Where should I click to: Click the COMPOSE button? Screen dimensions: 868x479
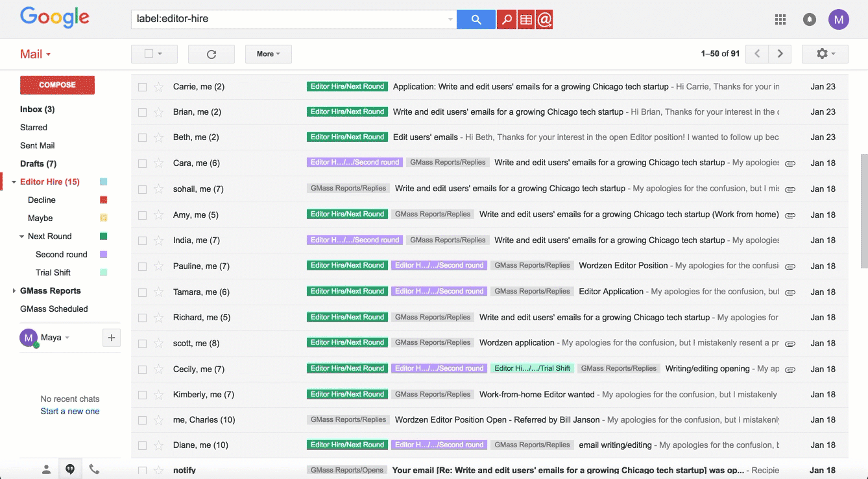pos(57,85)
